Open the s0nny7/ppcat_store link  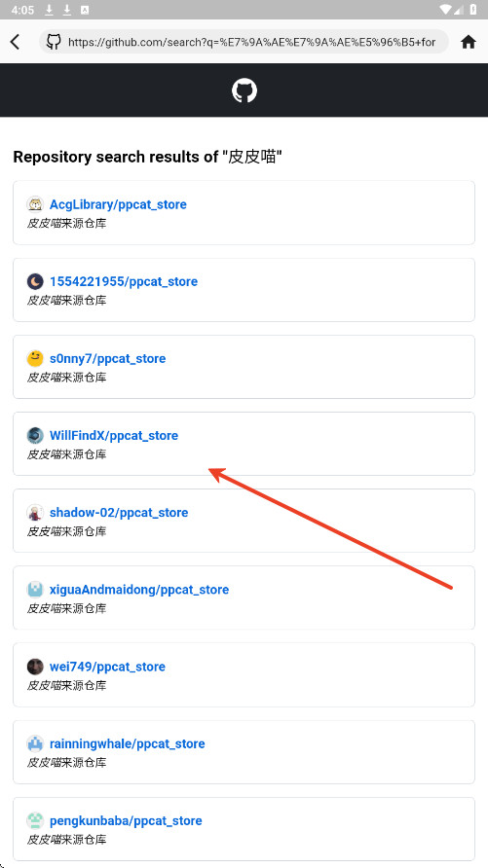point(107,358)
